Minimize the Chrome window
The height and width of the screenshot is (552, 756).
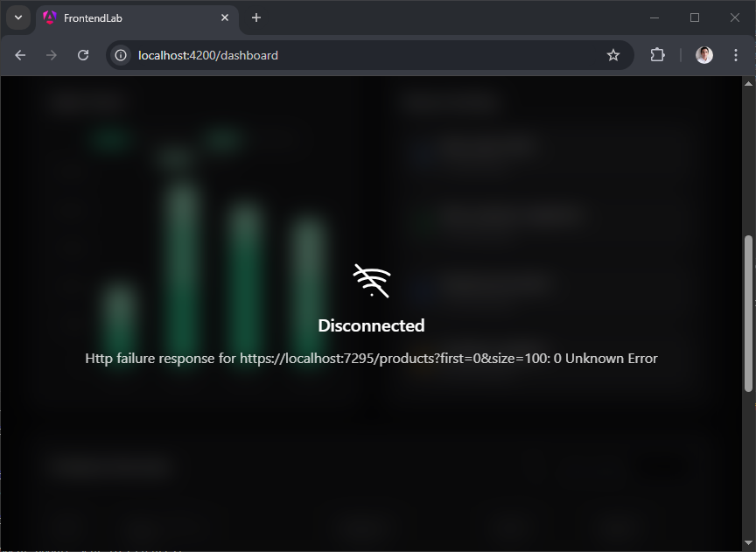(x=654, y=17)
